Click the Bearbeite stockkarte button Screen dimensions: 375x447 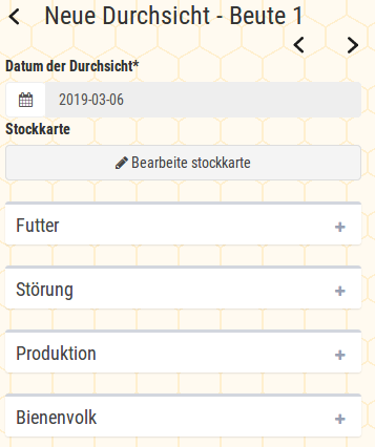183,163
